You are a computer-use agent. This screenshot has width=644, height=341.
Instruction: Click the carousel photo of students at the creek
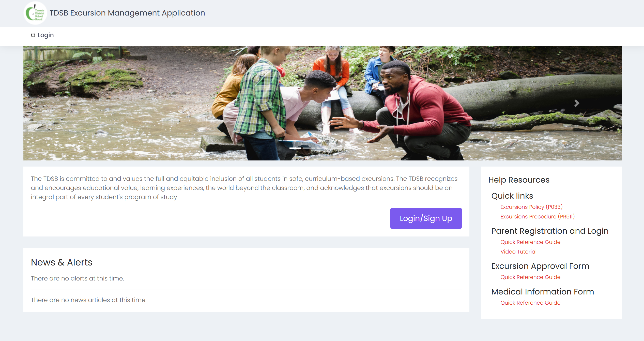coord(323,103)
